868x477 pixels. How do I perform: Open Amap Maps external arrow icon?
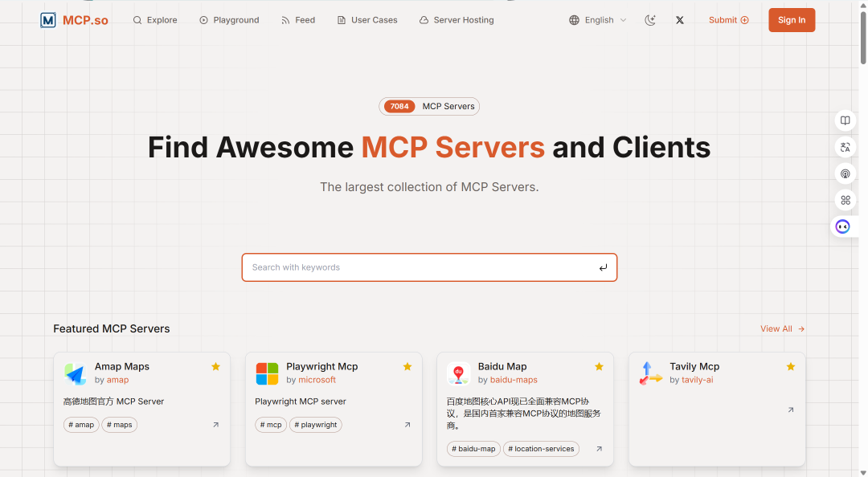[216, 425]
